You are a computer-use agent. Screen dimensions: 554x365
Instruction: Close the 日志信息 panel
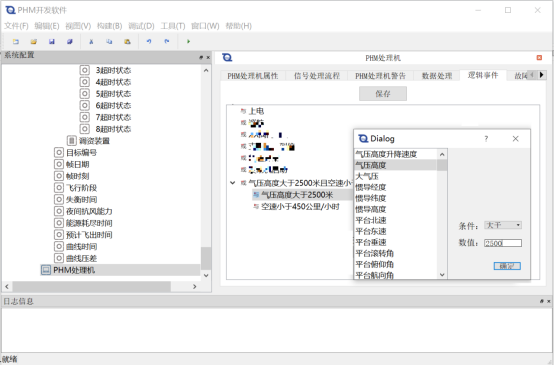click(x=549, y=301)
